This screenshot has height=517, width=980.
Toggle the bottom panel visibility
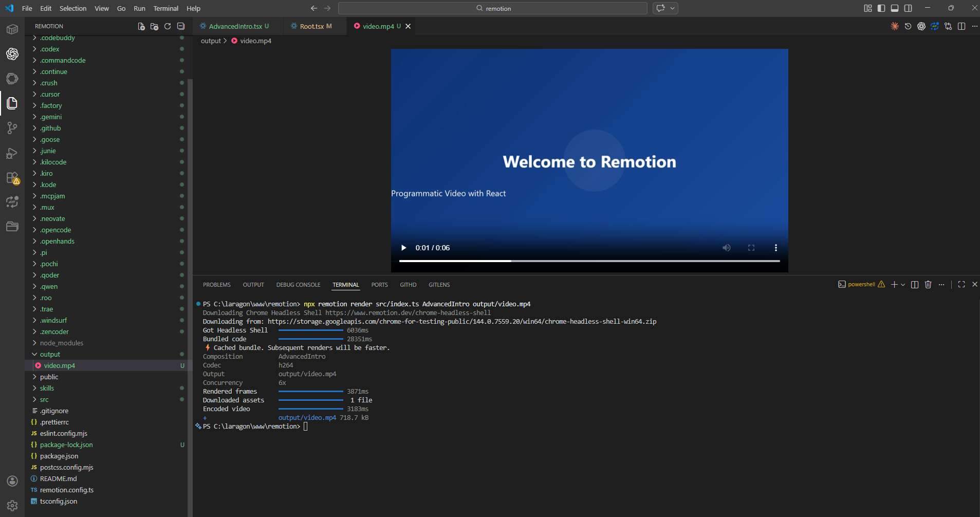[895, 8]
